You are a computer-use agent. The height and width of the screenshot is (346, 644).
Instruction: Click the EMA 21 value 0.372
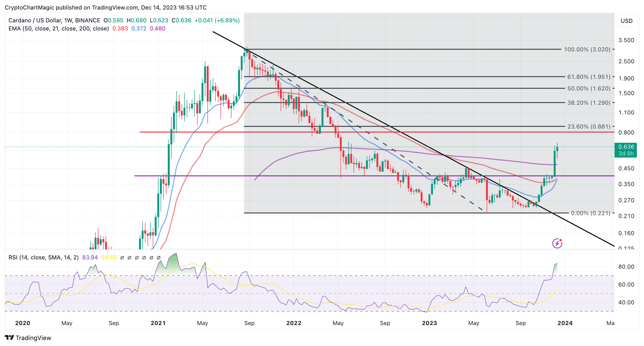pyautogui.click(x=139, y=29)
